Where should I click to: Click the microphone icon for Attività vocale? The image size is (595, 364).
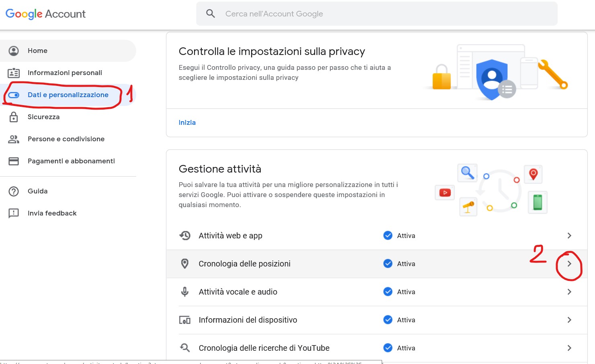(x=185, y=292)
